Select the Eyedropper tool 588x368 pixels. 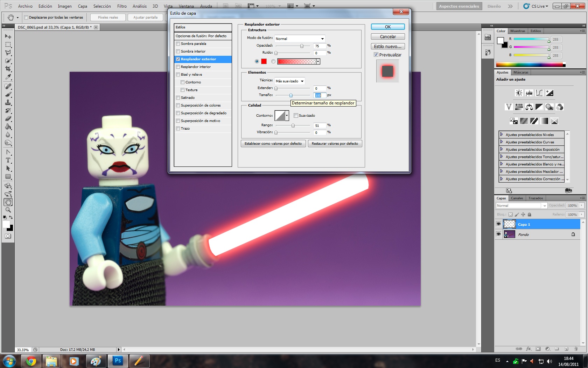click(x=8, y=77)
